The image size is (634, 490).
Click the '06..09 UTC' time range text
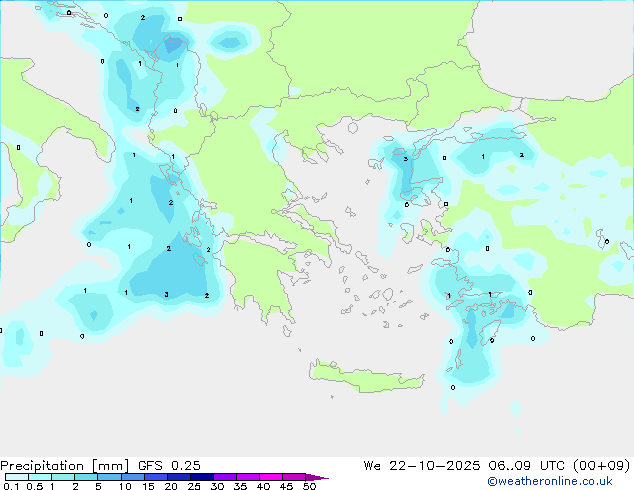tap(526, 466)
